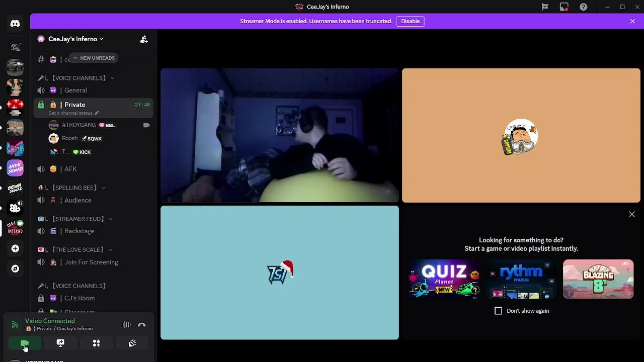Launch Quiz Planet activity

(444, 279)
